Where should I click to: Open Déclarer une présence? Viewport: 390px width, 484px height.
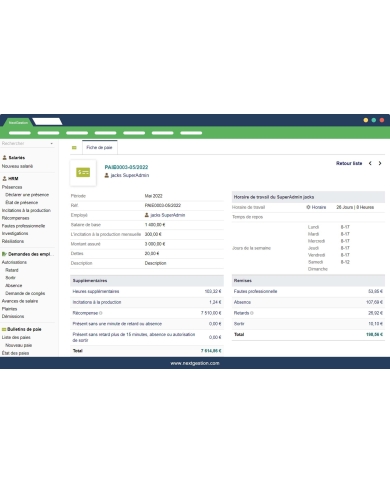coord(27,195)
